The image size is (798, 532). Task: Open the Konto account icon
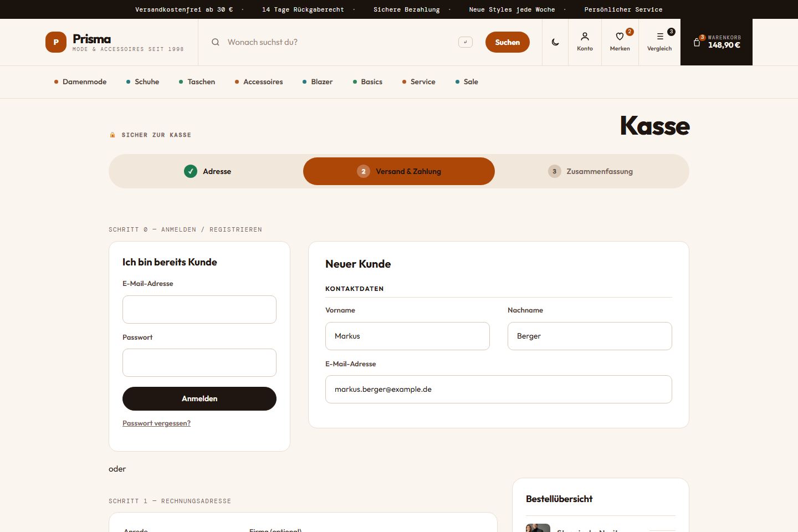click(585, 42)
